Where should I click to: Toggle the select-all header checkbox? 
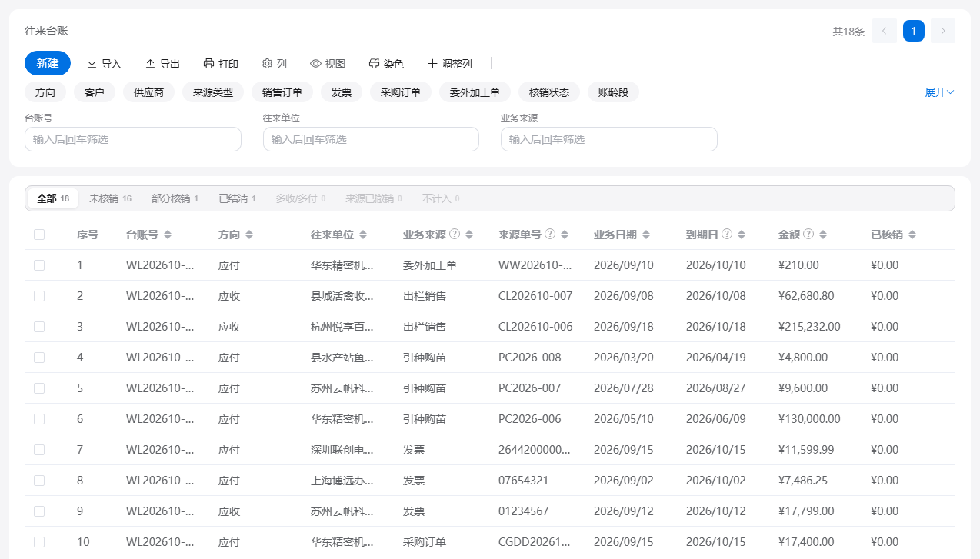click(39, 235)
